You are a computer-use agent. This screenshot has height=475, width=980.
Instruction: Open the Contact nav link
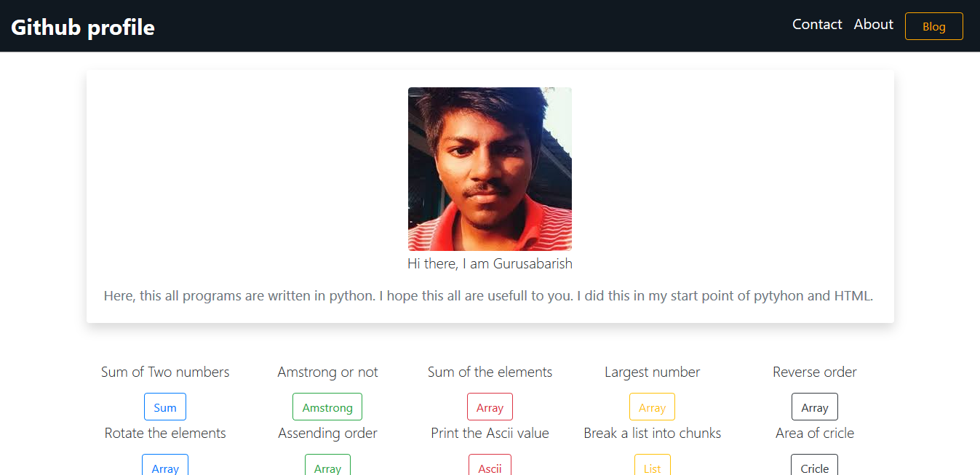click(x=817, y=25)
